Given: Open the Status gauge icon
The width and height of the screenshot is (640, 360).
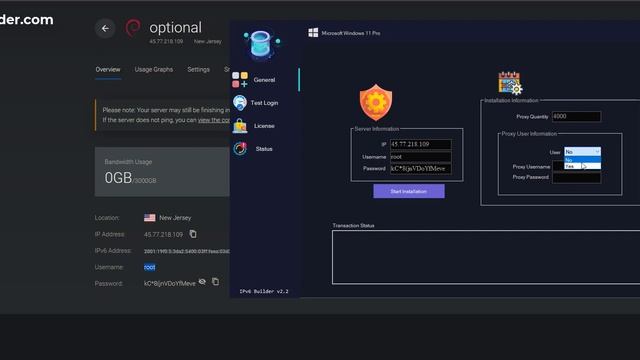Looking at the screenshot, I should point(240,149).
